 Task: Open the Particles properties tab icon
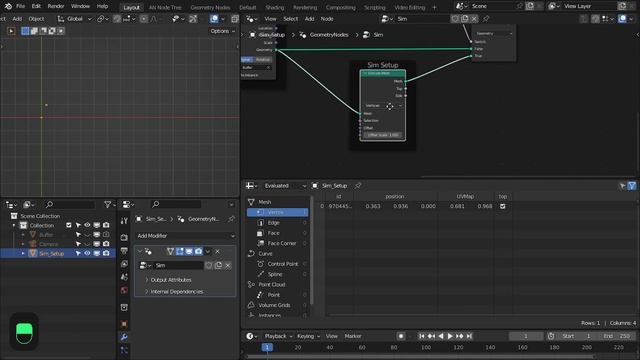pos(124,350)
